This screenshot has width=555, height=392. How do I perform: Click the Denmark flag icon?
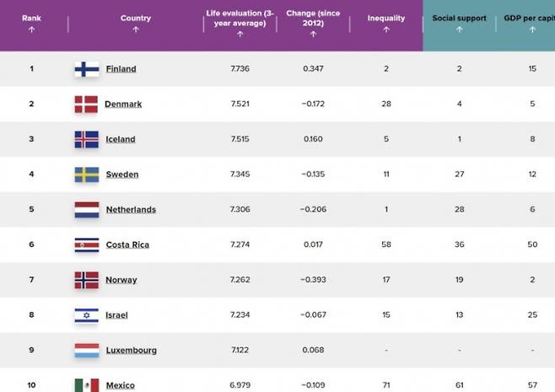[x=86, y=105]
